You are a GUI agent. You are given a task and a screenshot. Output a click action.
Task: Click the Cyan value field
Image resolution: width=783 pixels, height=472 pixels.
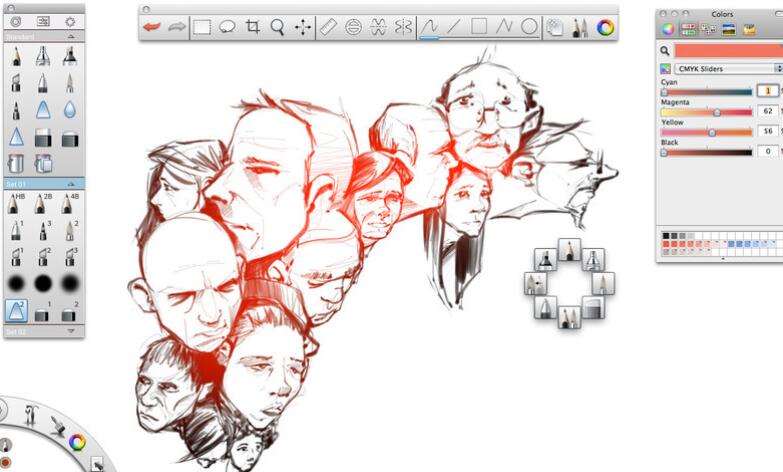(768, 90)
